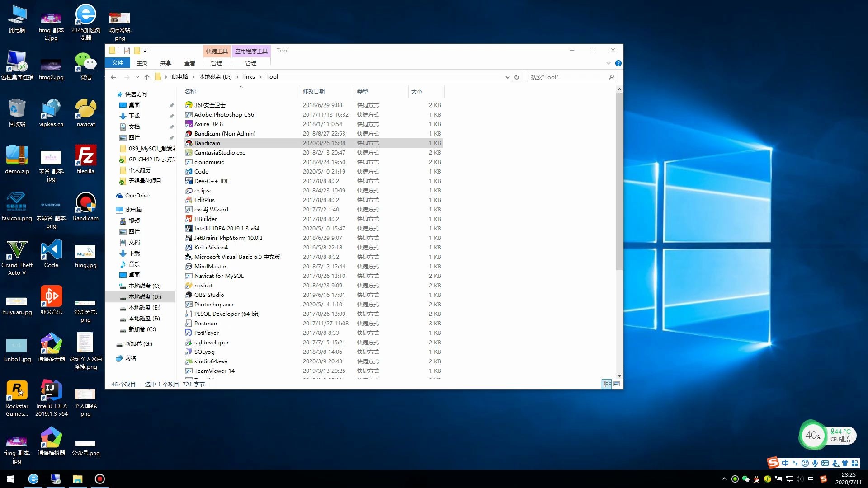
Task: Select the eclipse shortcut in file list
Action: click(313, 190)
